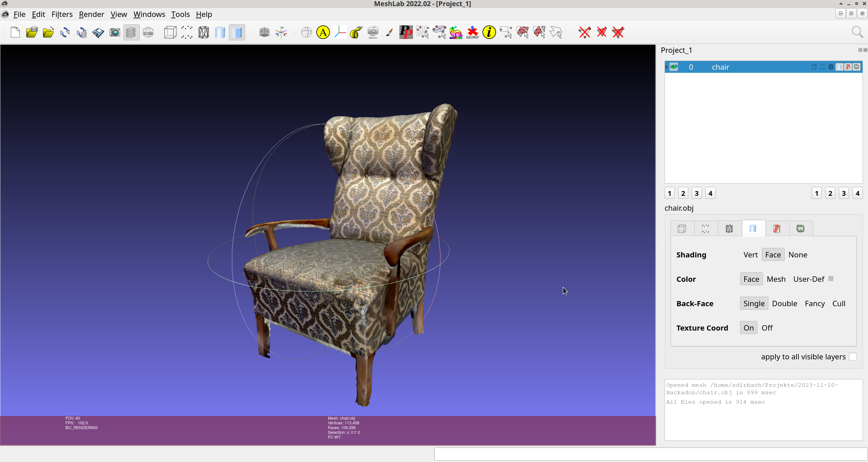The height and width of the screenshot is (462, 868).
Task: Switch to the points rendering tab
Action: click(x=706, y=229)
